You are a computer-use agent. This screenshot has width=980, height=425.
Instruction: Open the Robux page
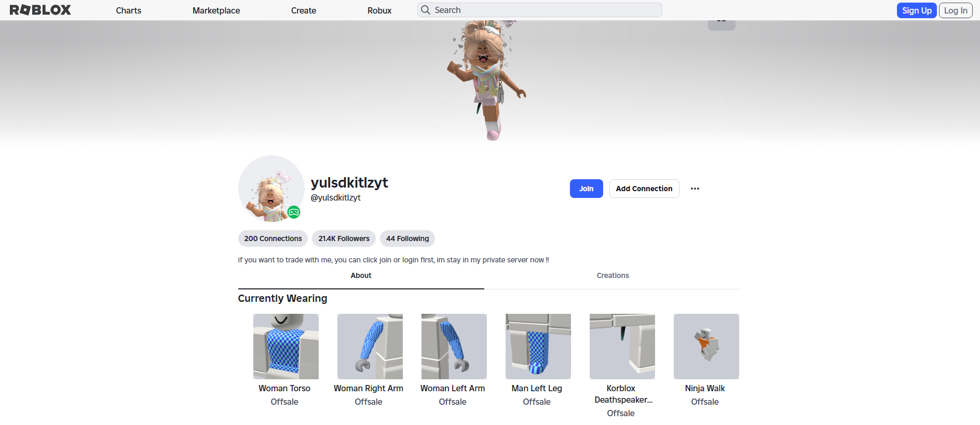tap(379, 10)
